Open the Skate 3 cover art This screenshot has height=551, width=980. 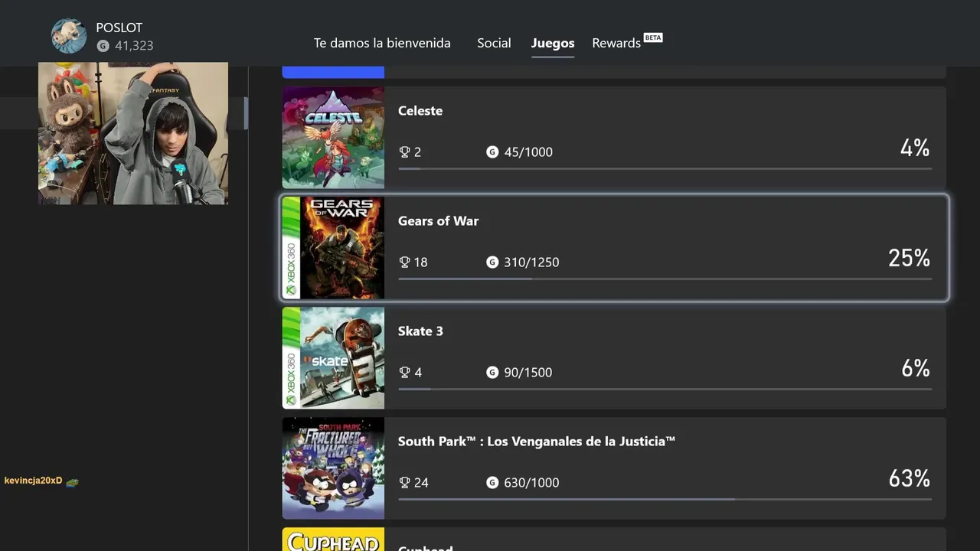[333, 358]
